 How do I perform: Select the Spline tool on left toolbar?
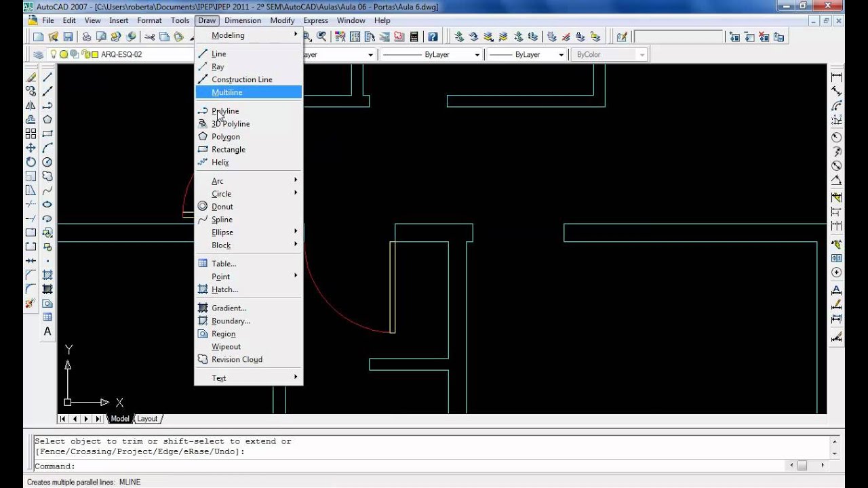[x=47, y=190]
